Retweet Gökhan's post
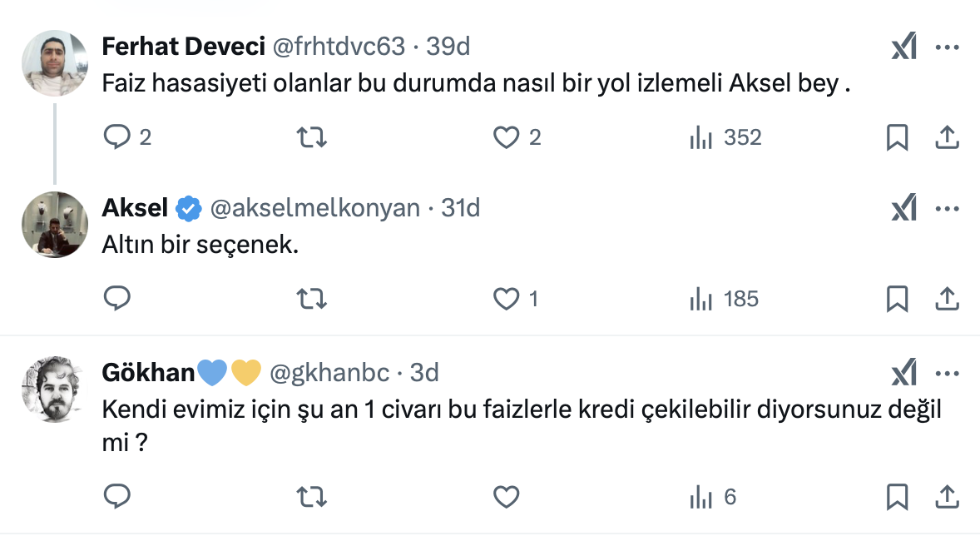 [311, 497]
